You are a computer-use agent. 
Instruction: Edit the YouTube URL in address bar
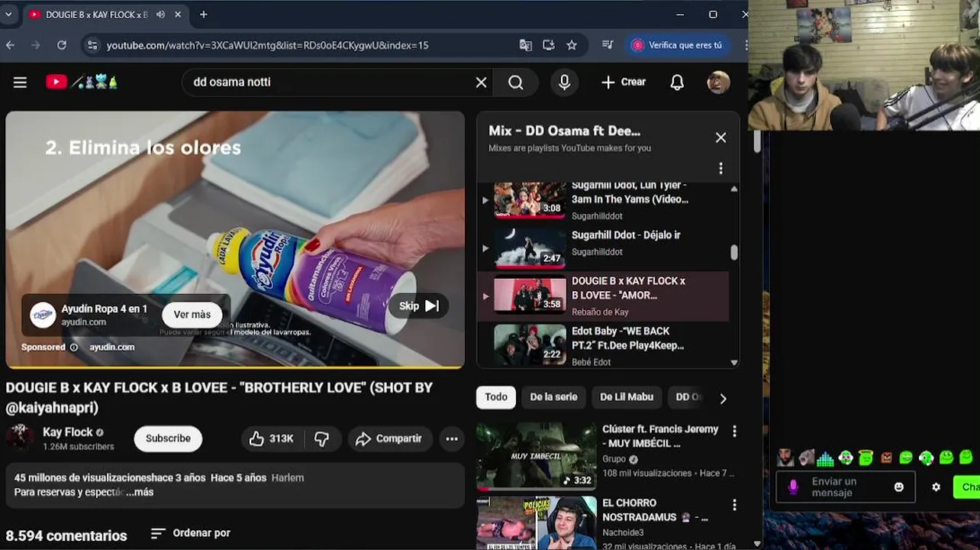[267, 45]
